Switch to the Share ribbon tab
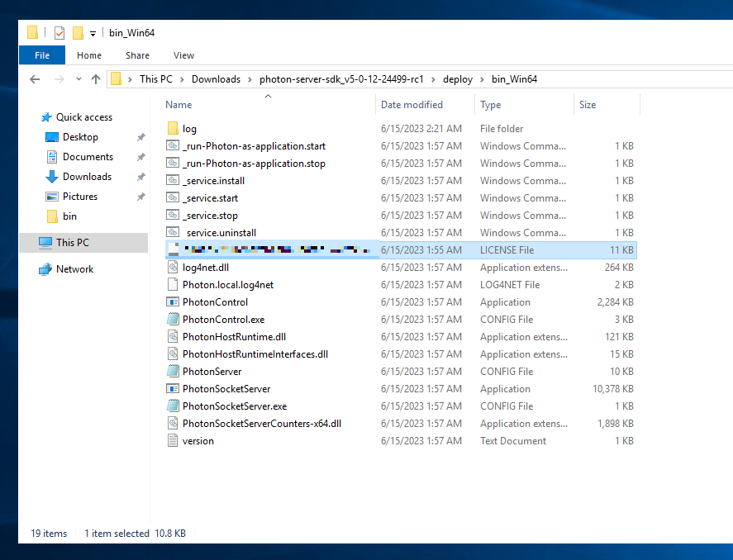Screen dimensions: 733x560 [x=137, y=55]
